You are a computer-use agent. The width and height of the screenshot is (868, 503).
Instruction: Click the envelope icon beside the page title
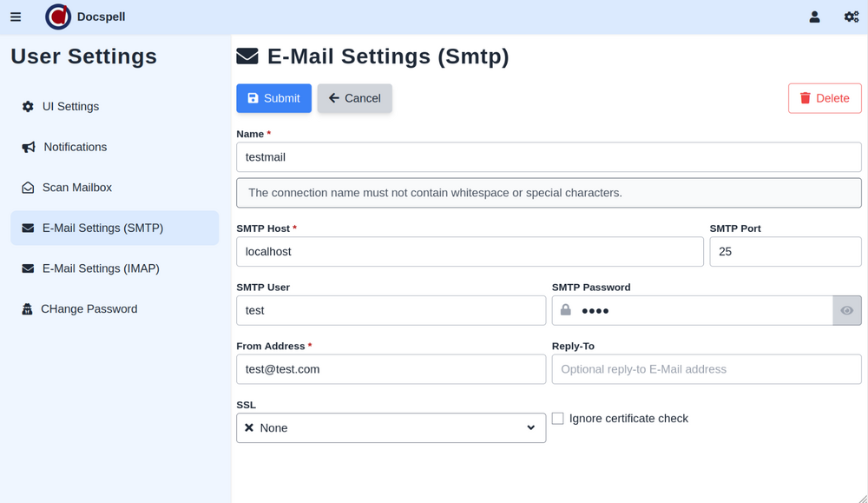247,56
